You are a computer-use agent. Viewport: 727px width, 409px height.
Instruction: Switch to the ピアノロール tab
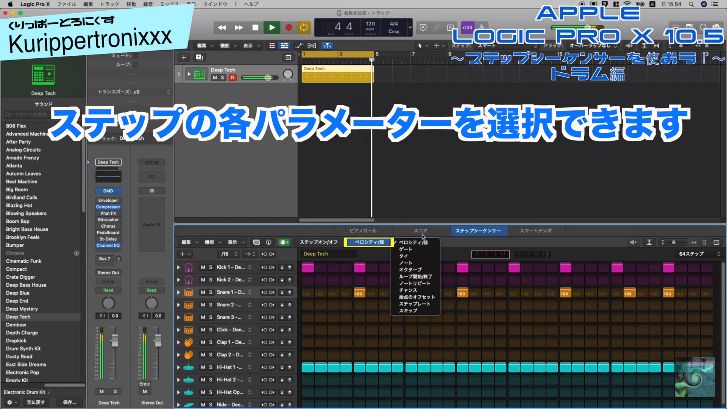pyautogui.click(x=363, y=230)
